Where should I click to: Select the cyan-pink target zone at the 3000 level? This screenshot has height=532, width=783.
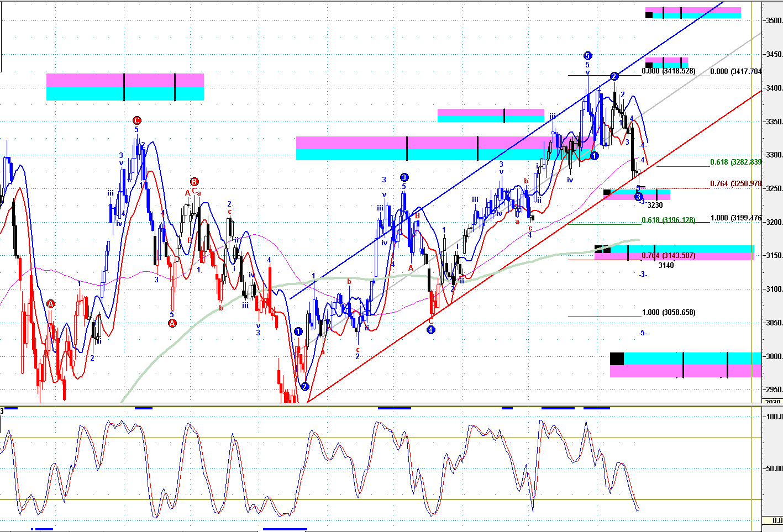click(685, 365)
